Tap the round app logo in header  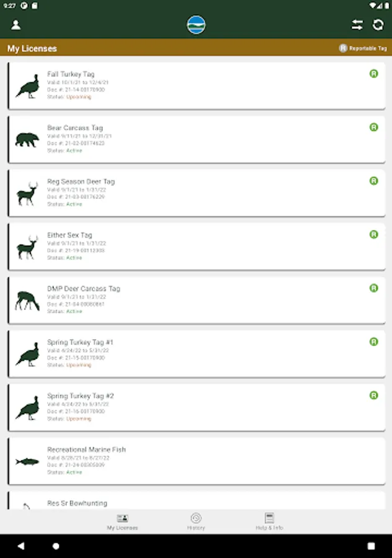click(x=196, y=25)
